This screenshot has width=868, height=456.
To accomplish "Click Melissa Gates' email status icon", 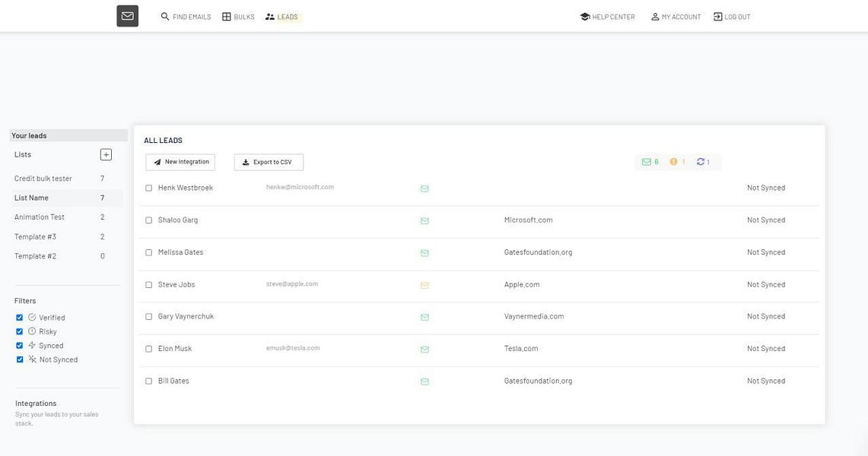I will coord(424,253).
